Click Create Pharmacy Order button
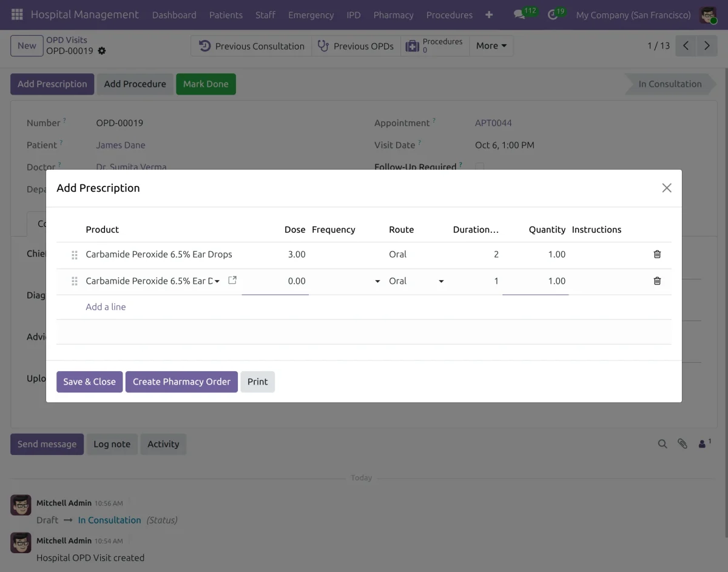The width and height of the screenshot is (728, 572). pyautogui.click(x=181, y=382)
